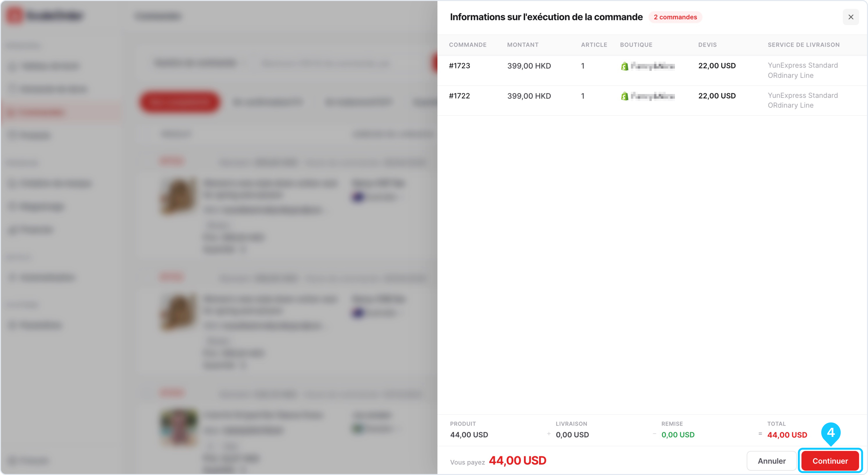Click the Vous payez 44,00 USD amount
The image size is (868, 475).
[517, 460]
